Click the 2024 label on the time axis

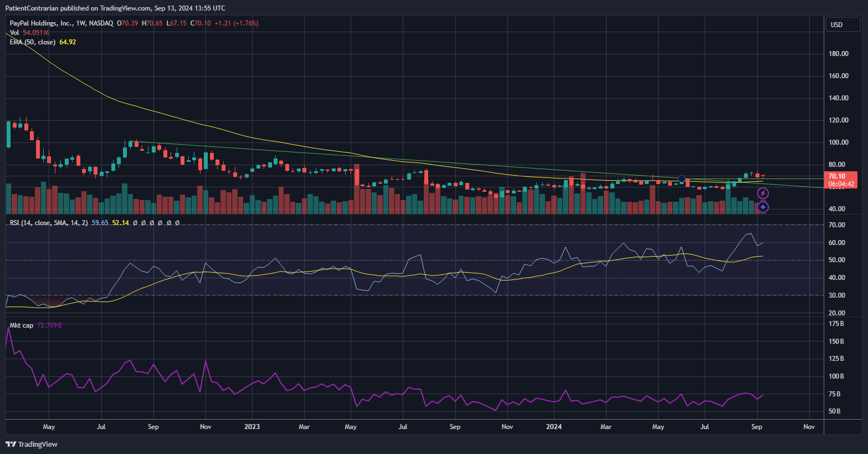coord(554,427)
